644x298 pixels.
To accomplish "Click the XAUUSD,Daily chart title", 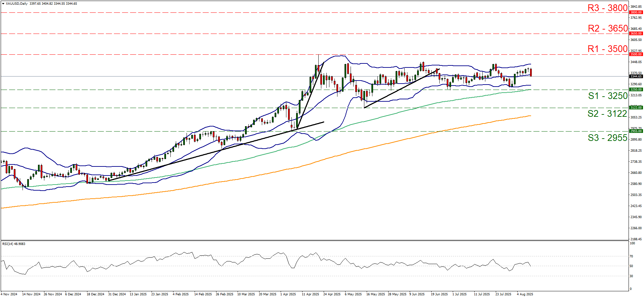I will [17, 4].
